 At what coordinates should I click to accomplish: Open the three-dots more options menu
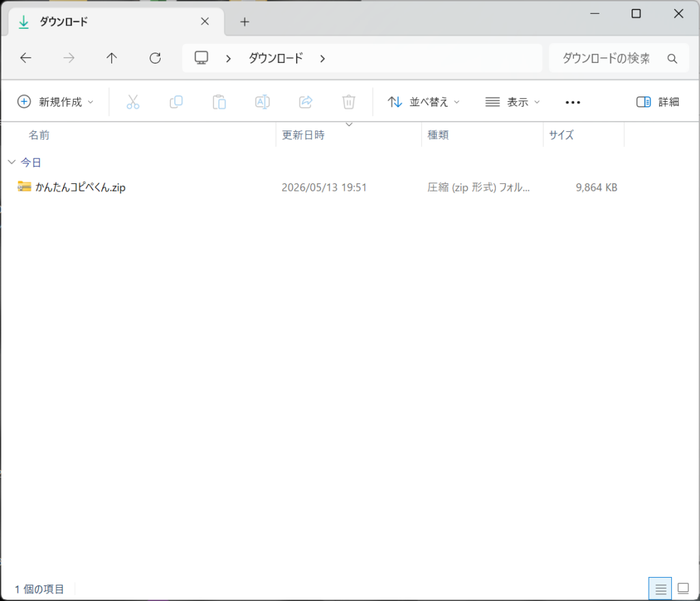tap(573, 103)
